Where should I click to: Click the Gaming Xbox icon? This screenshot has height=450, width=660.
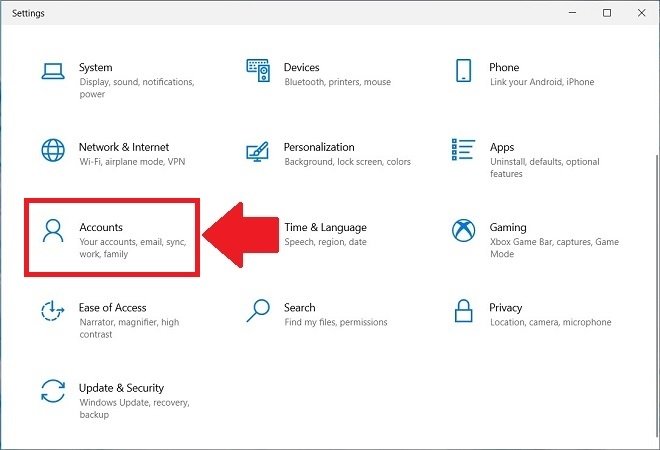(x=463, y=231)
